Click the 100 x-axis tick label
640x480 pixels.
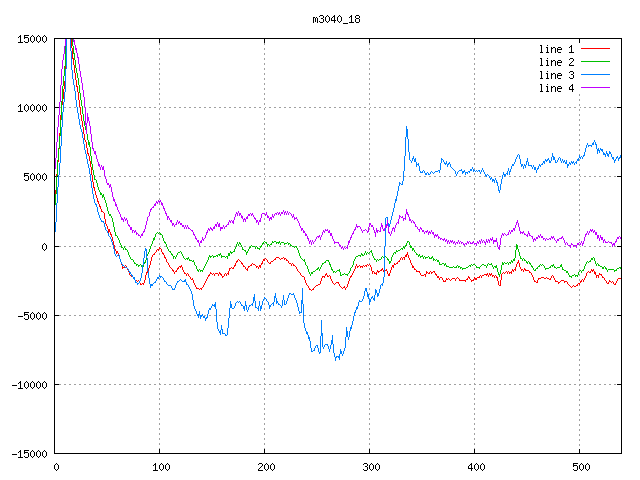160,467
